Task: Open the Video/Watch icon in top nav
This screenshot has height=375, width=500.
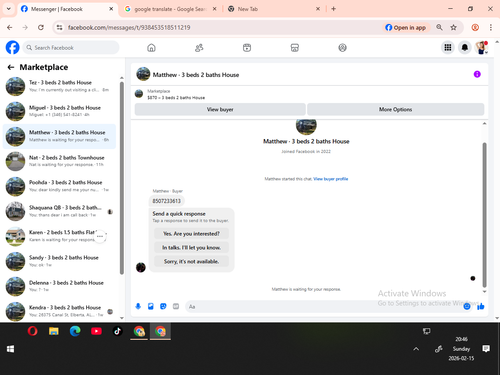Action: point(247,48)
